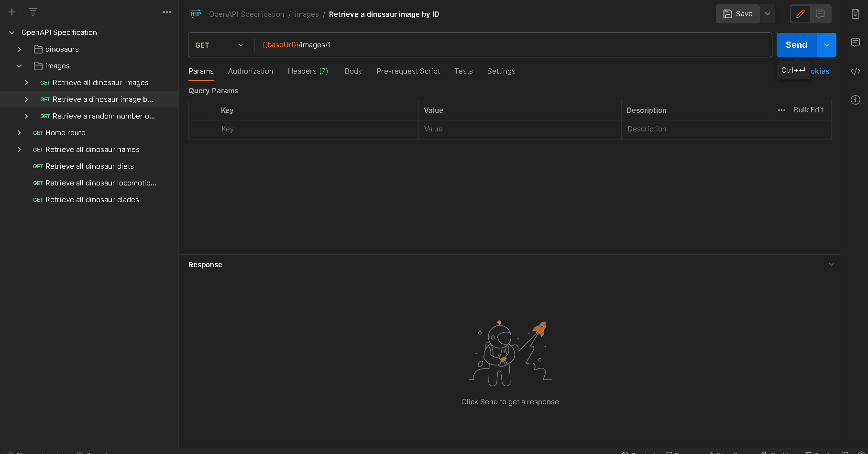Click Bulk Edit in query params
The width and height of the screenshot is (868, 454).
pos(808,110)
